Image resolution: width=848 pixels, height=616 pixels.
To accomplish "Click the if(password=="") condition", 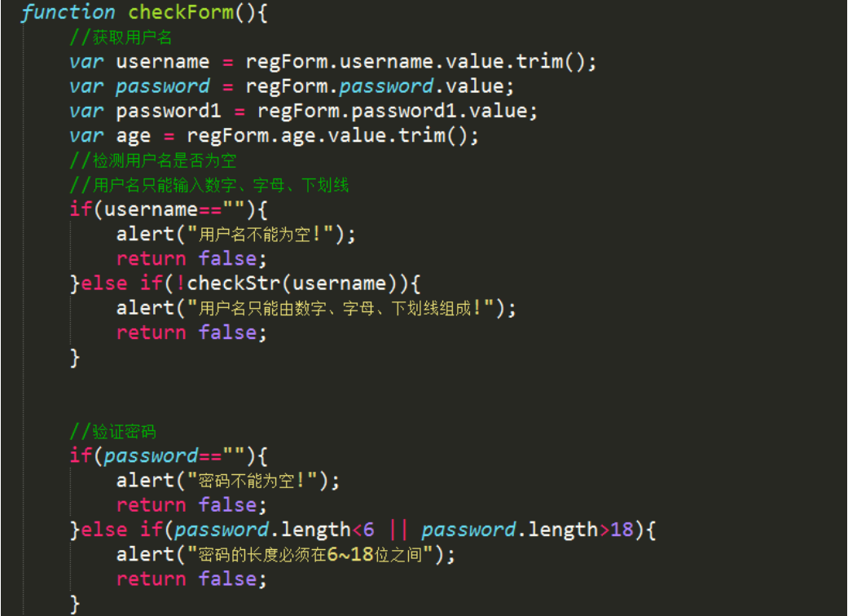I will click(x=168, y=456).
